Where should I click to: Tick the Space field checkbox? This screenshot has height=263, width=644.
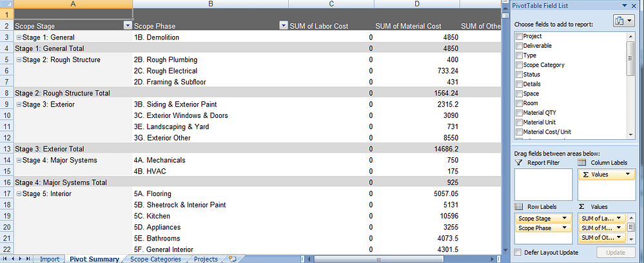click(x=519, y=93)
